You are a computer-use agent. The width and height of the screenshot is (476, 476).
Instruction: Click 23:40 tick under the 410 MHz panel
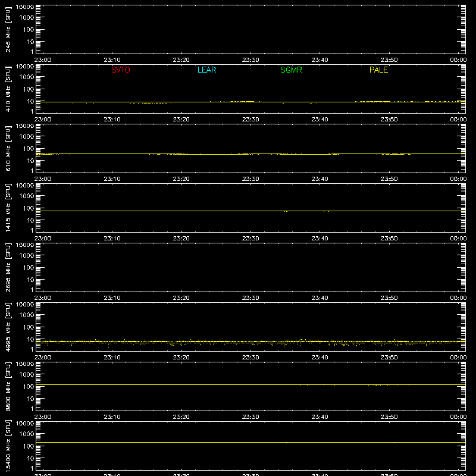[320, 120]
